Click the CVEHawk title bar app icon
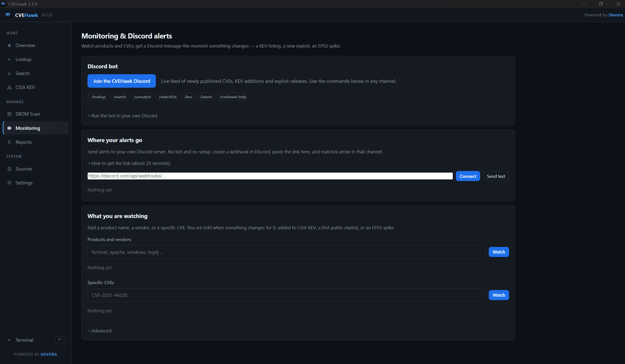The width and height of the screenshot is (625, 364). 3,4
